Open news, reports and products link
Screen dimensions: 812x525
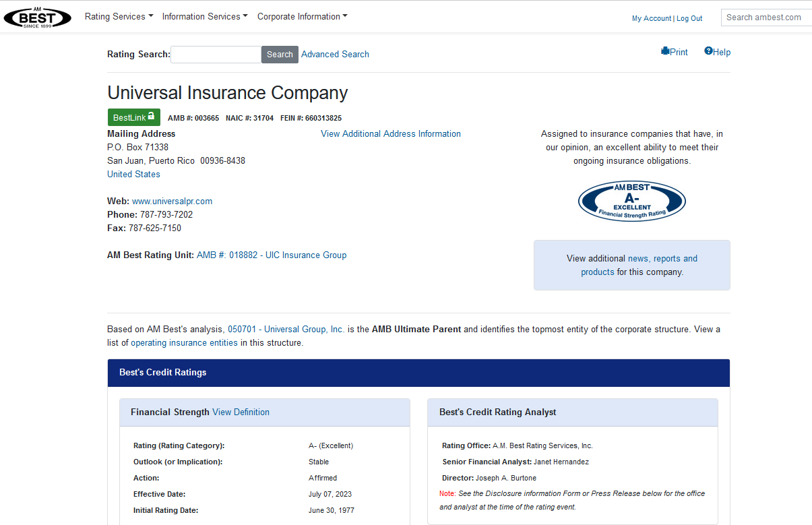(639, 266)
